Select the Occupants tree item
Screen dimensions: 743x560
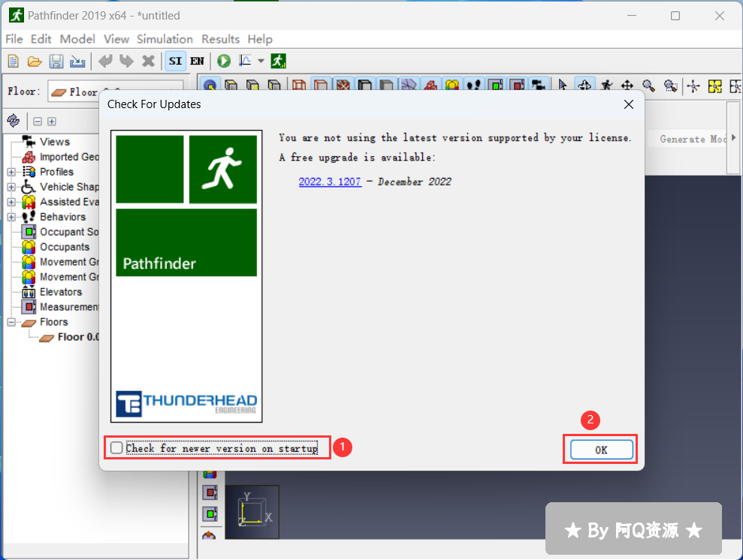tap(65, 247)
